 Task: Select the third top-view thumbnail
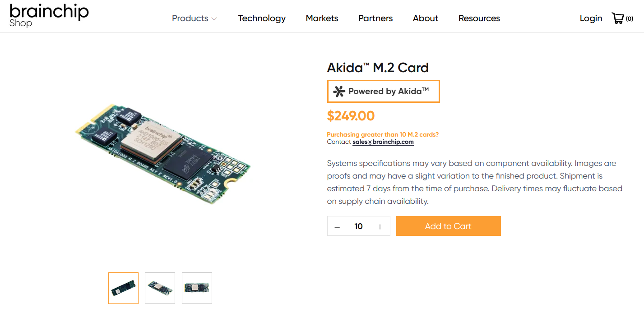(197, 288)
